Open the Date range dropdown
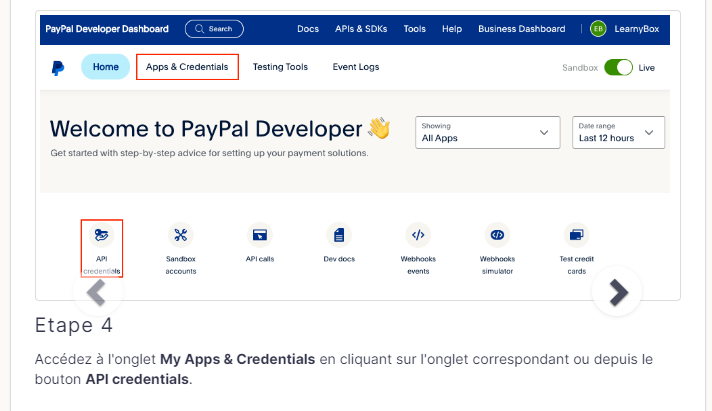The image size is (712, 411). [x=618, y=132]
